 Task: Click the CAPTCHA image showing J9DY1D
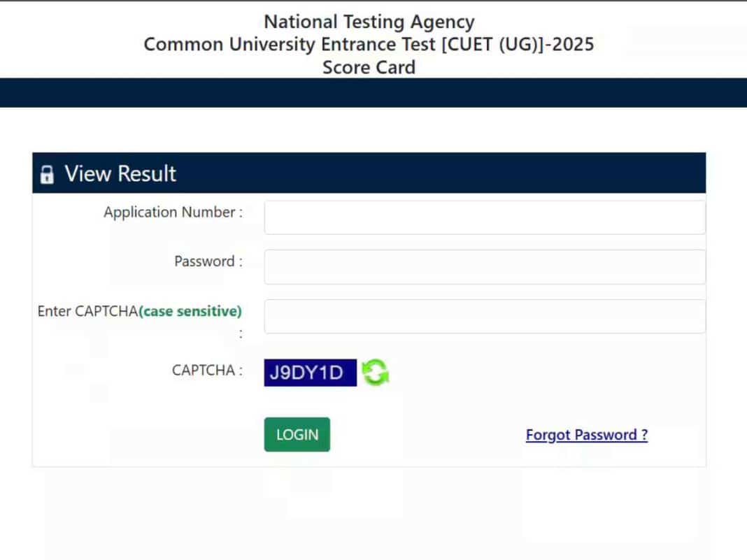(x=310, y=372)
